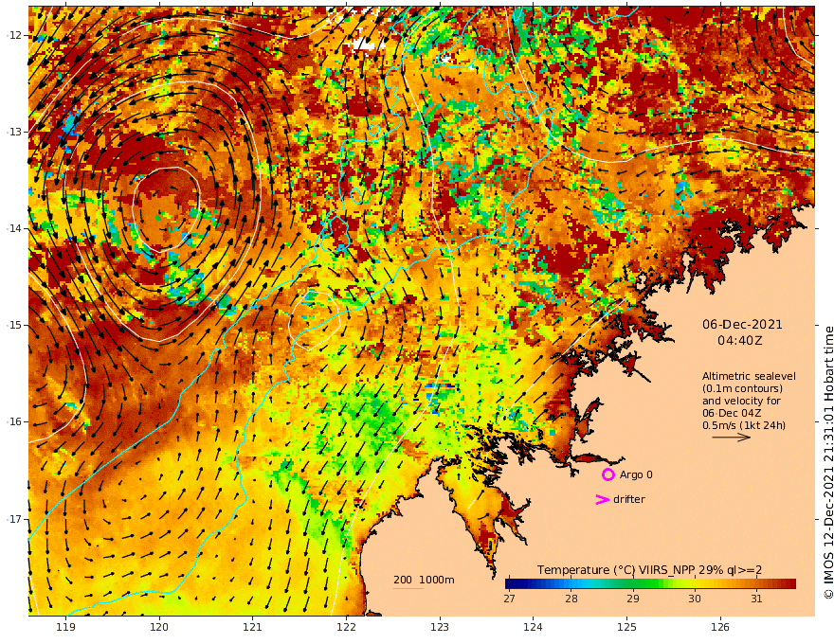834x644 pixels.
Task: Click the vertical IMOS copyright timestamp text
Action: coord(828,462)
